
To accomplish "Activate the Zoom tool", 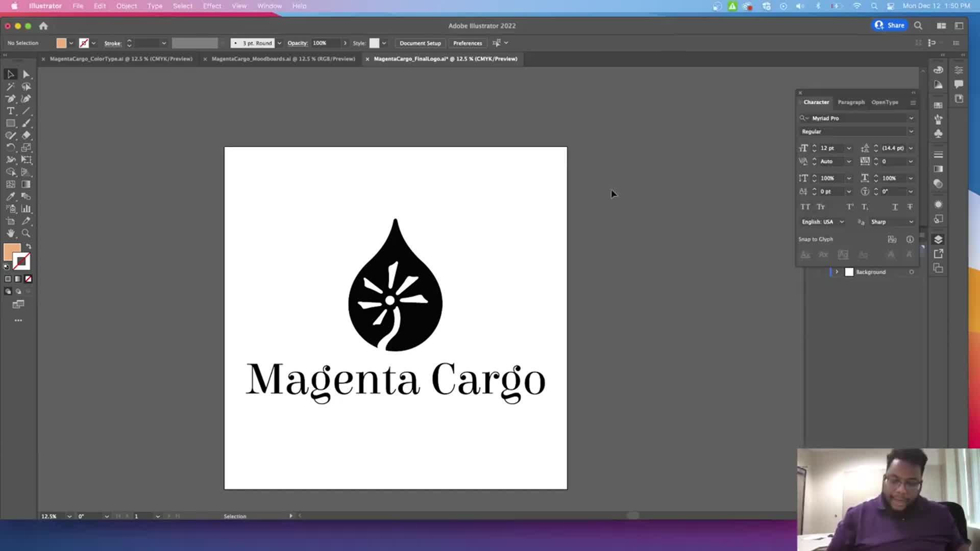I will [26, 234].
